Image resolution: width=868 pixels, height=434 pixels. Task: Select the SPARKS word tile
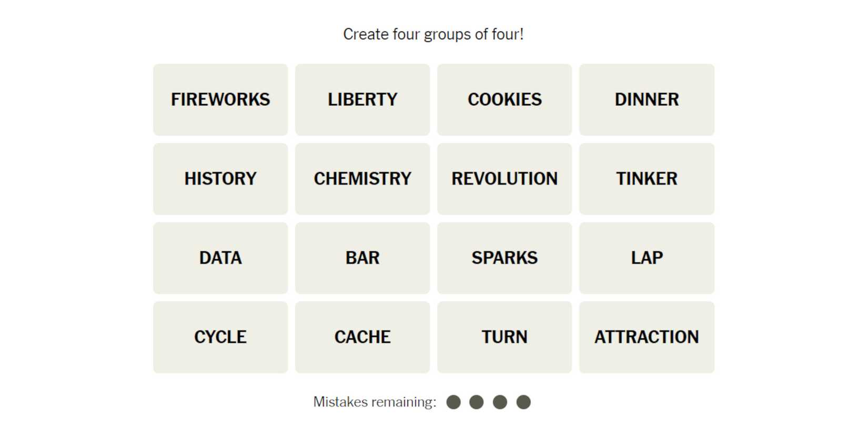pos(504,258)
